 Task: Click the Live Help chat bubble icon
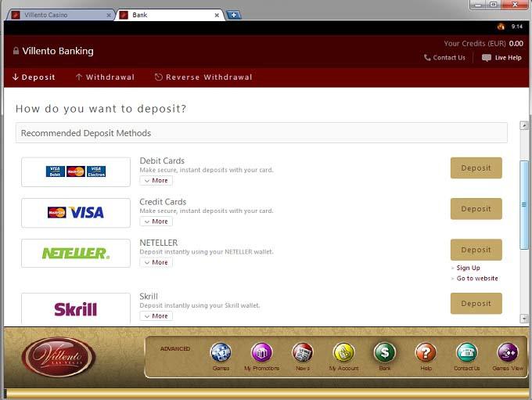click(x=486, y=58)
